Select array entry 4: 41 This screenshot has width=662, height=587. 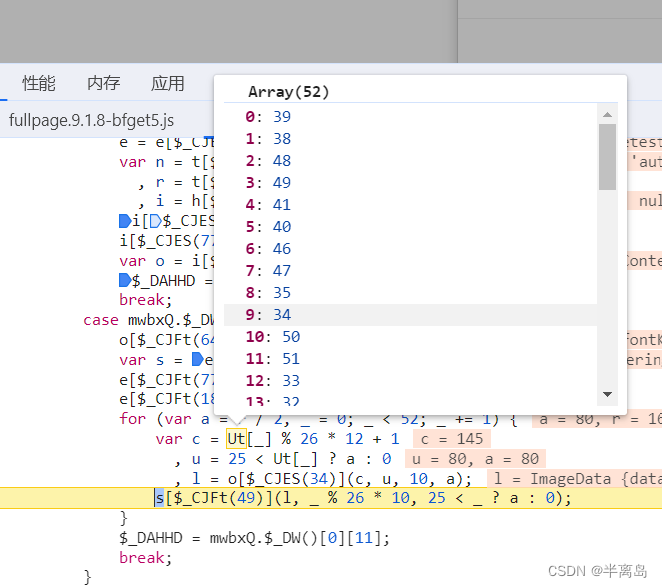point(410,204)
